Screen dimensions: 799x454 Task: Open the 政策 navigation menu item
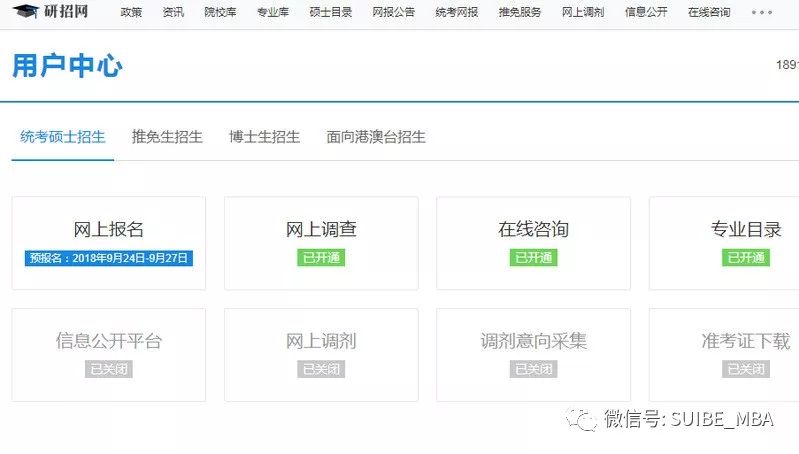click(x=131, y=12)
